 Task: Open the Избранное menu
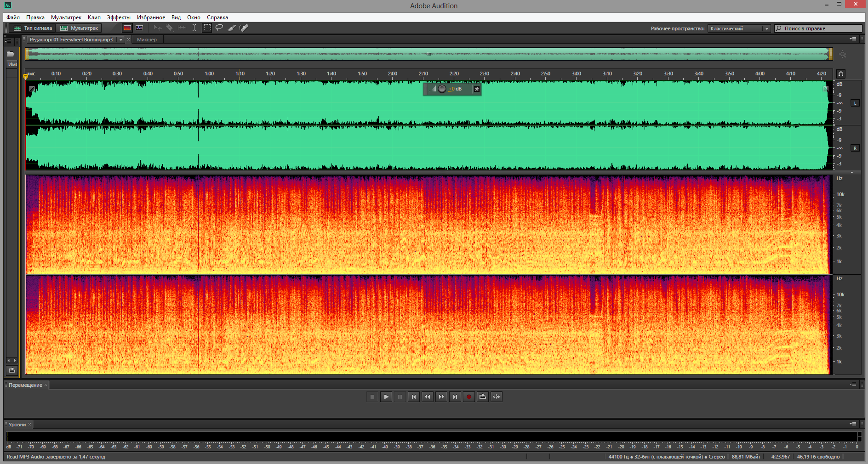(151, 17)
